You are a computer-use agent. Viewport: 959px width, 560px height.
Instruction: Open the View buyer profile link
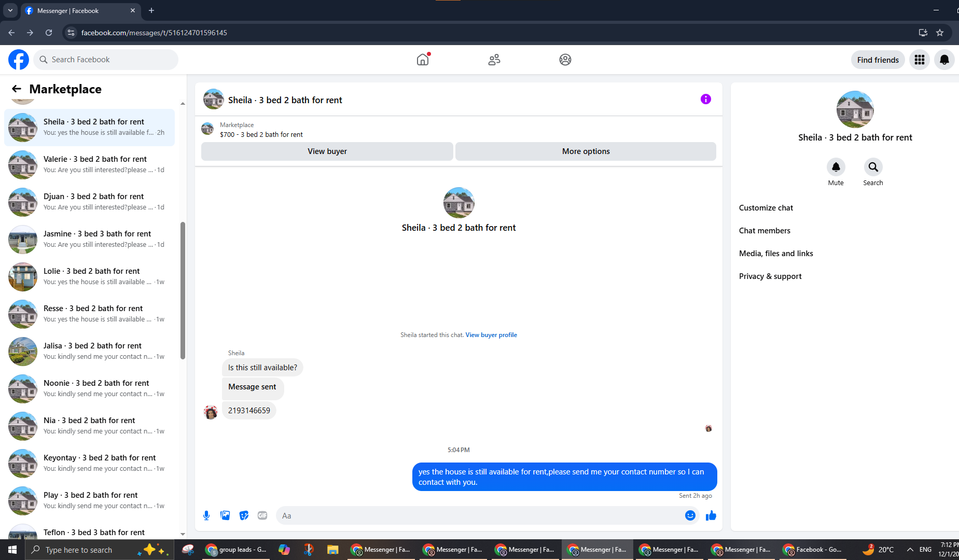click(491, 335)
